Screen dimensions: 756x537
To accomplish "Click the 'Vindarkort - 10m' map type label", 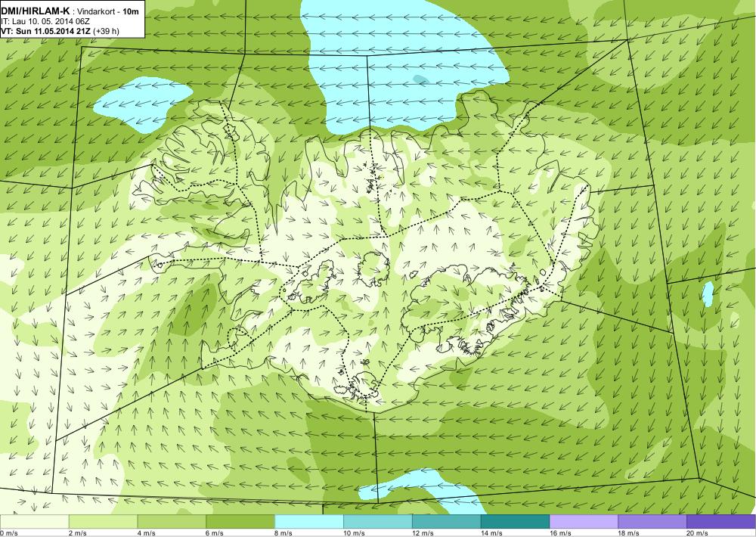I will click(108, 12).
